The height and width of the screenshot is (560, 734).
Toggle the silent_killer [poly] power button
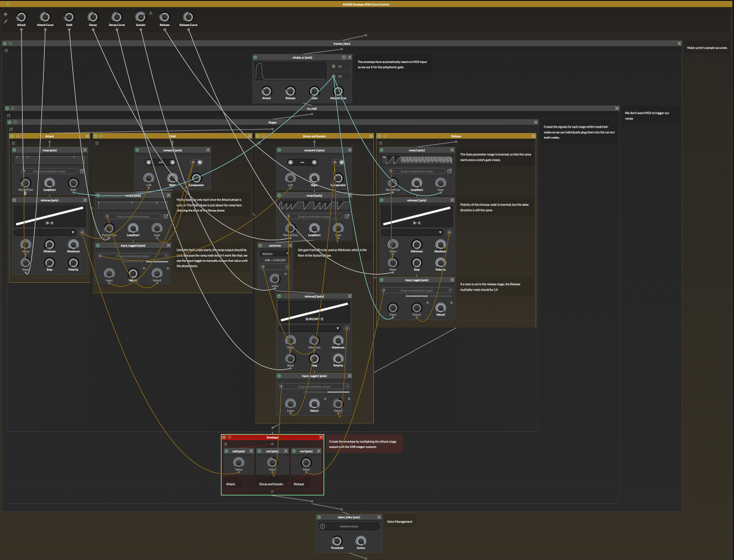point(319,517)
